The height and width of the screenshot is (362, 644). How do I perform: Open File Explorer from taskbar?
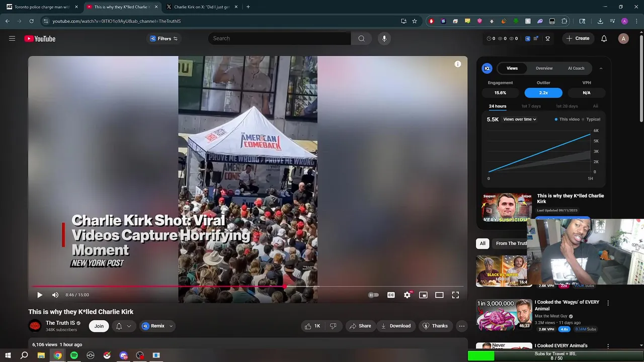click(x=41, y=355)
